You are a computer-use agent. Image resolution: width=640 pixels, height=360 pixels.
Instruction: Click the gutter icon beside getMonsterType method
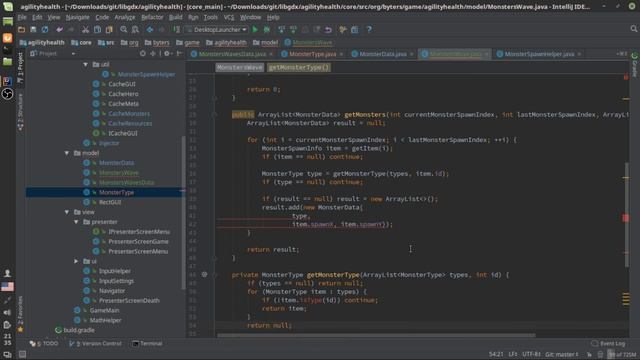tap(204, 275)
